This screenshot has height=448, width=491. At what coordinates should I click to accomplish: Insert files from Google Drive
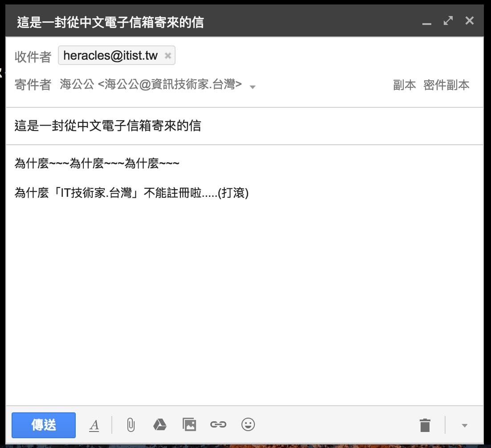coord(160,425)
